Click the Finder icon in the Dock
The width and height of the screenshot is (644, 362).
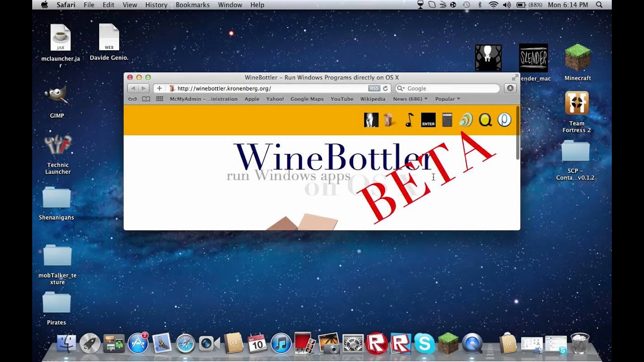(x=66, y=343)
